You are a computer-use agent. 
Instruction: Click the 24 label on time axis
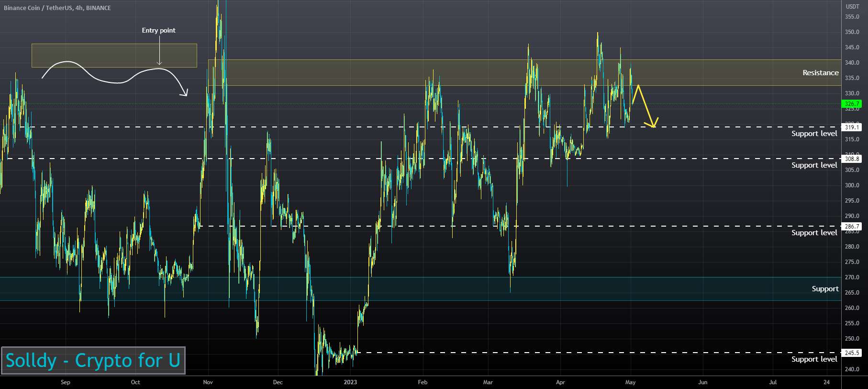point(827,382)
